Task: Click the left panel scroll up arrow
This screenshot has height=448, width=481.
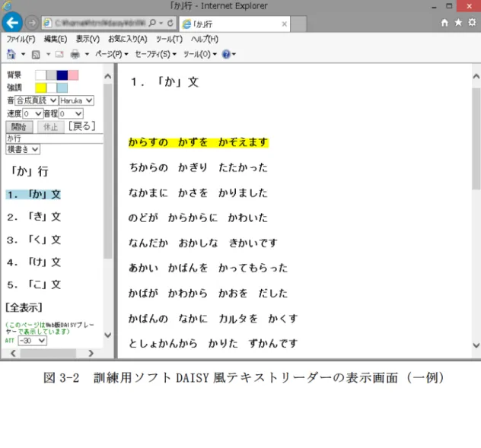Action: coord(107,76)
